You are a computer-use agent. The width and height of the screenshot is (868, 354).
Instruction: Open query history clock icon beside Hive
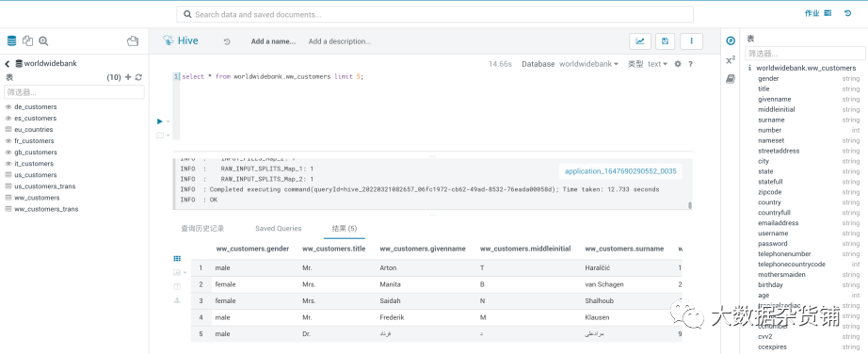(x=227, y=41)
